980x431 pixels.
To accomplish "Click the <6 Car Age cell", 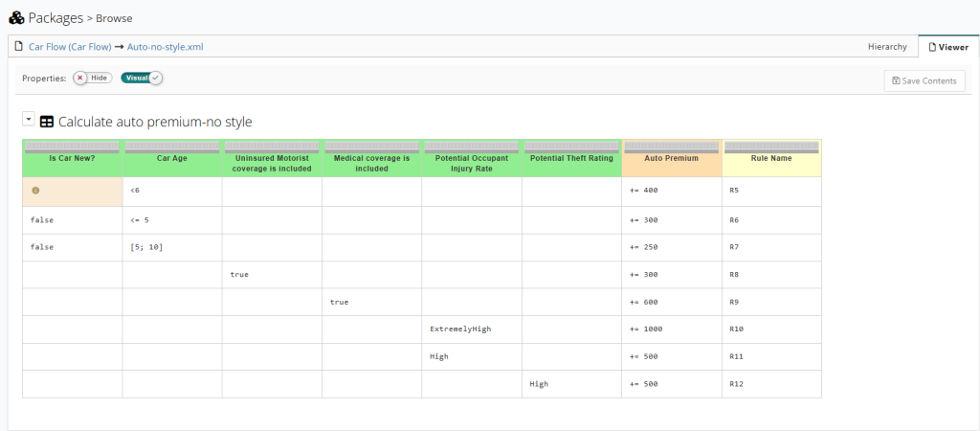I will 172,192.
